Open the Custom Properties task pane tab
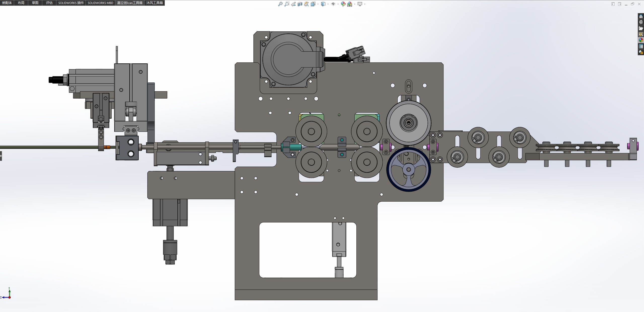644x312 pixels. click(641, 47)
